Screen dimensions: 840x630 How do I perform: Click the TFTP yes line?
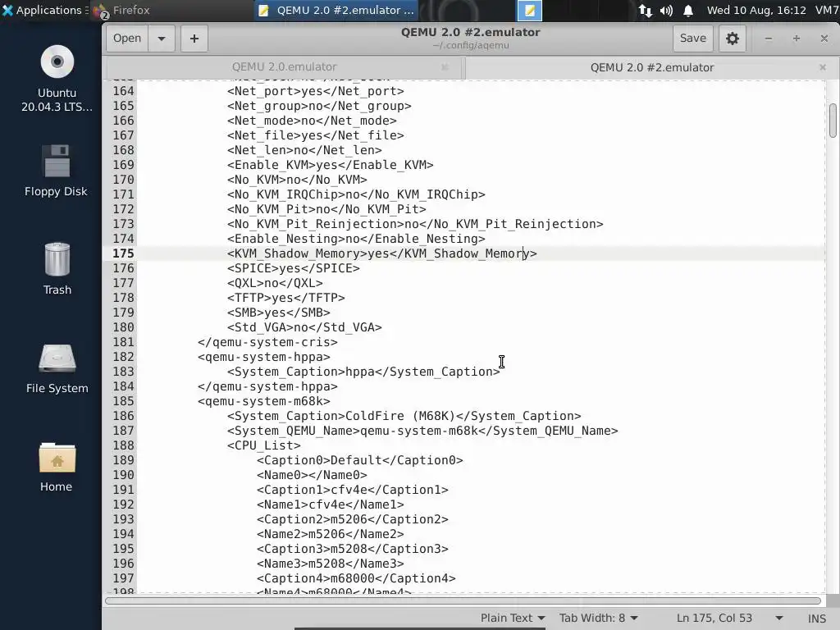coord(285,298)
